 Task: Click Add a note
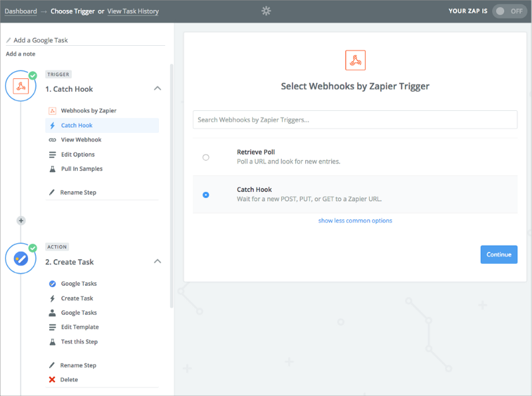point(21,54)
